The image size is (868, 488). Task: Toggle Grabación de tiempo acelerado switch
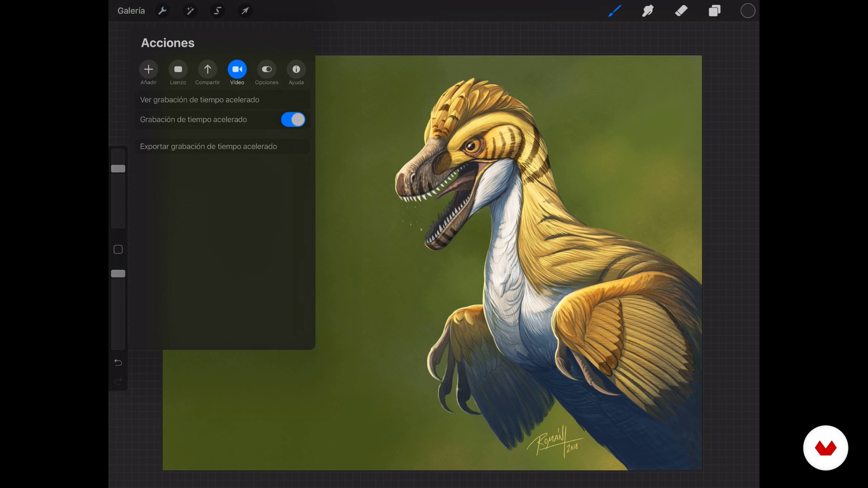[x=293, y=120]
